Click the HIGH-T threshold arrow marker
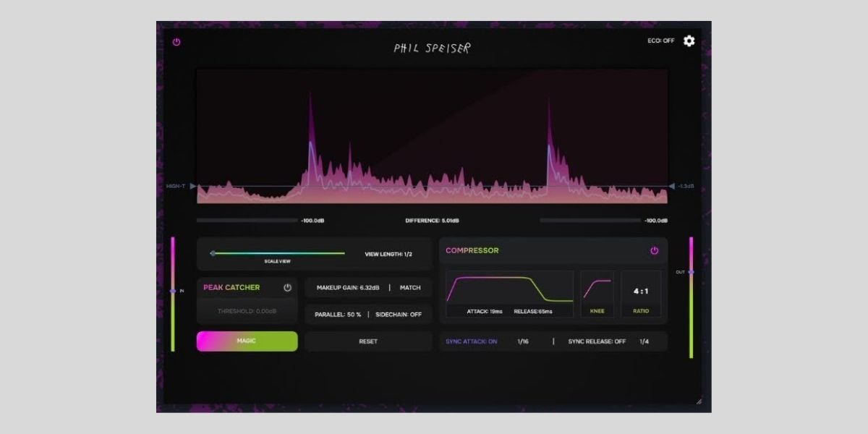Screen dimensions: 868x434 coord(193,186)
